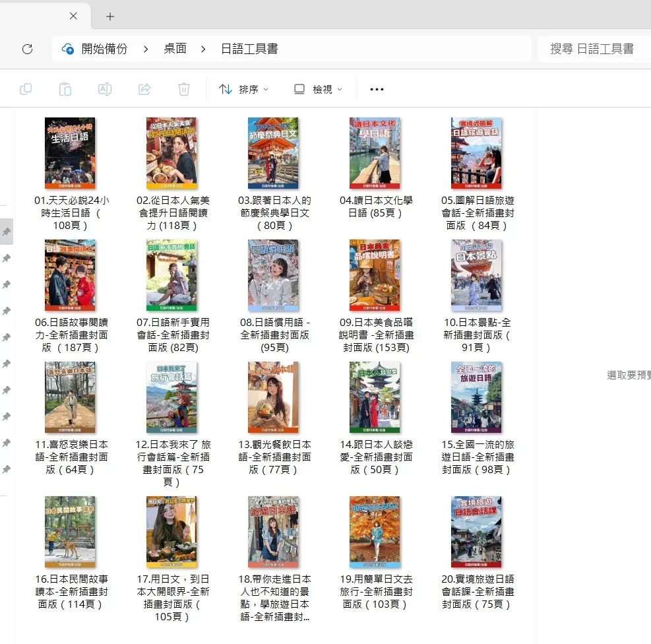Click 開始備份 in the address bar

pyautogui.click(x=104, y=49)
